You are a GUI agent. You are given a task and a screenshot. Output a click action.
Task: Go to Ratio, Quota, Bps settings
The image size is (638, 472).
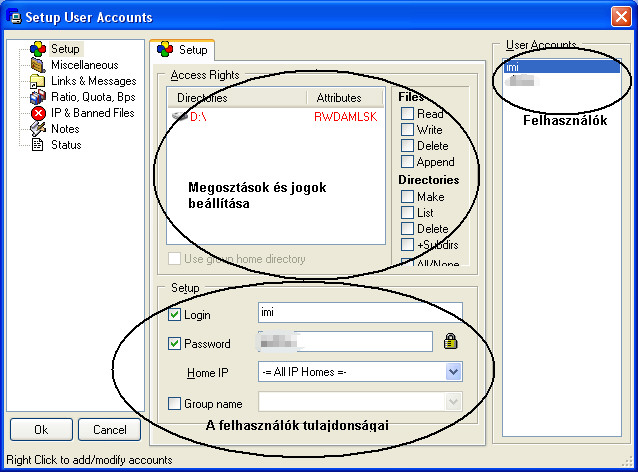(92, 97)
